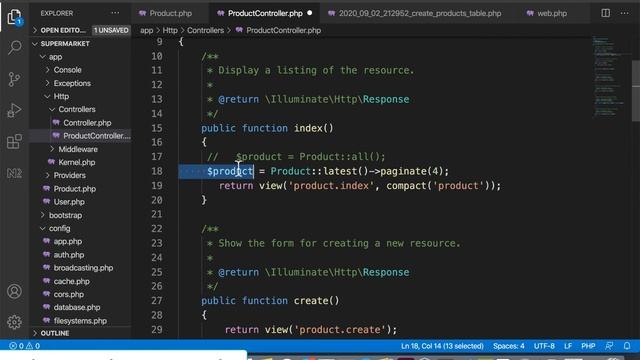
Task: Open the Explorer view in activity bar
Action: point(14,17)
